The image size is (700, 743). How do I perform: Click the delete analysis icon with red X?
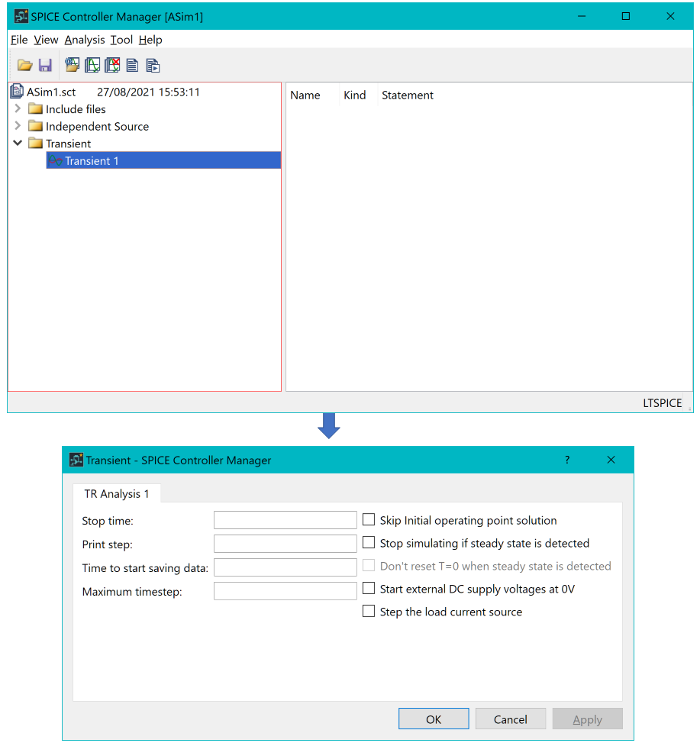pyautogui.click(x=112, y=65)
